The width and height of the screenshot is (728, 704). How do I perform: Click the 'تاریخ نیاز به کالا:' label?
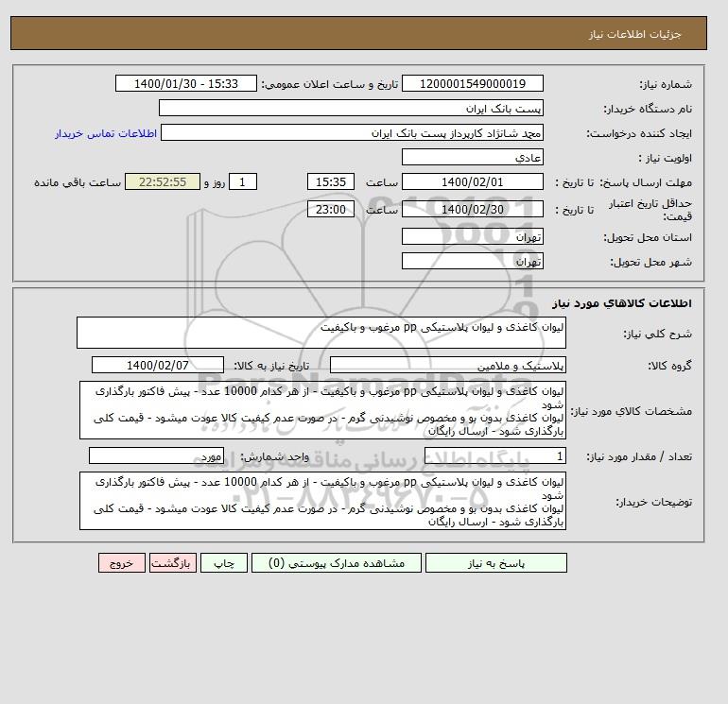click(x=271, y=366)
